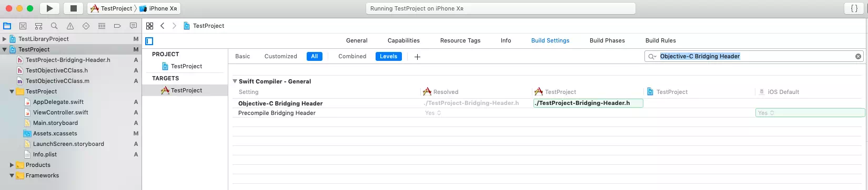Open the code snippets library button
Image resolution: width=868 pixels, height=190 pixels.
pyautogui.click(x=854, y=8)
